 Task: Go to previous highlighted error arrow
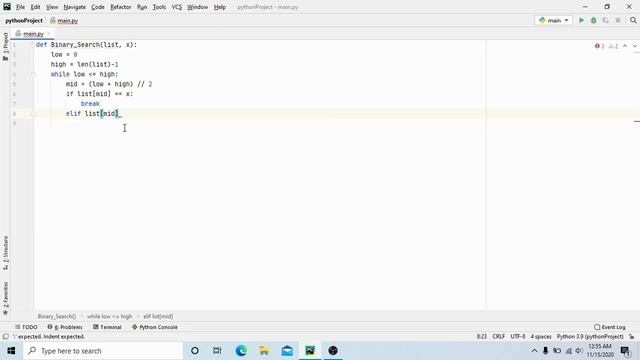[625, 46]
